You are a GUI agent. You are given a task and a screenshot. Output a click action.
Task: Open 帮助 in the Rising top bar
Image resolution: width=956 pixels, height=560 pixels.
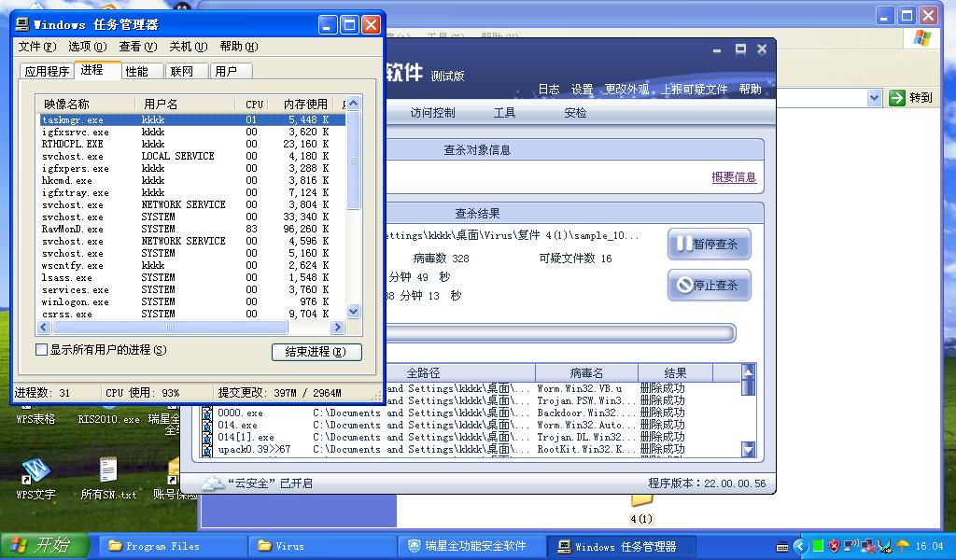coord(751,89)
